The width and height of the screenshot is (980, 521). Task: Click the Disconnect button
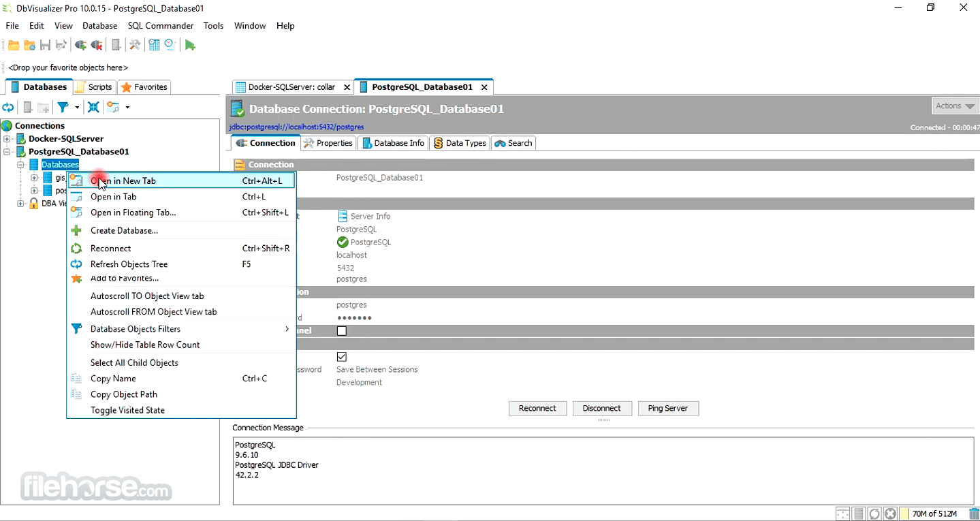602,409
